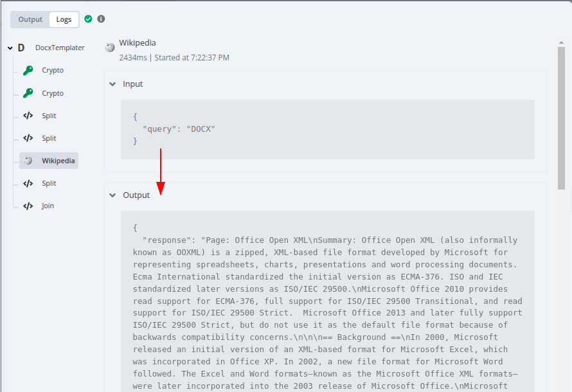Click the Wikipedia globe icon in the sidebar
572x392 pixels.
(x=27, y=160)
